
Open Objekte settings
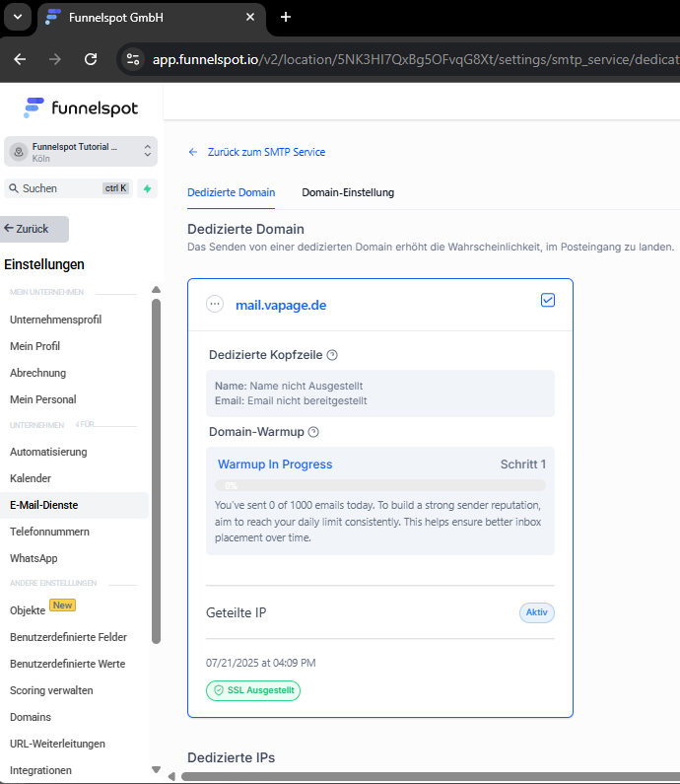(x=28, y=610)
